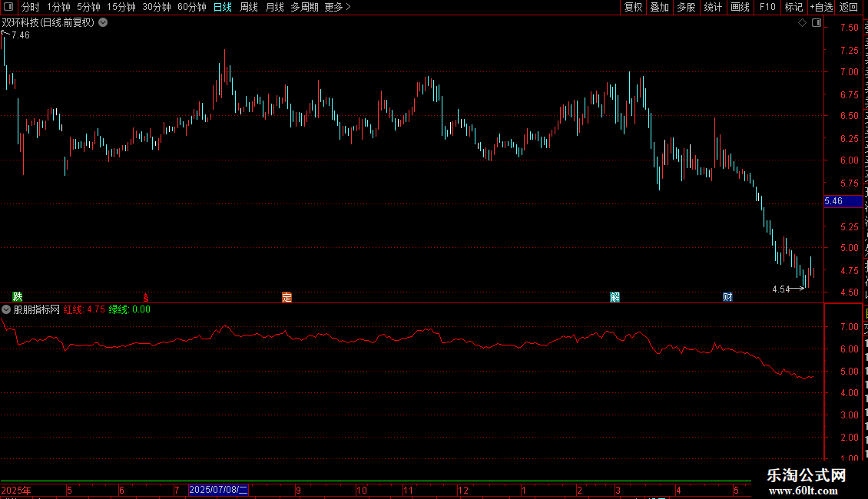This screenshot has width=868, height=499.
Task: Toggle the panel layout icon in the main chart
Action: pos(817,23)
